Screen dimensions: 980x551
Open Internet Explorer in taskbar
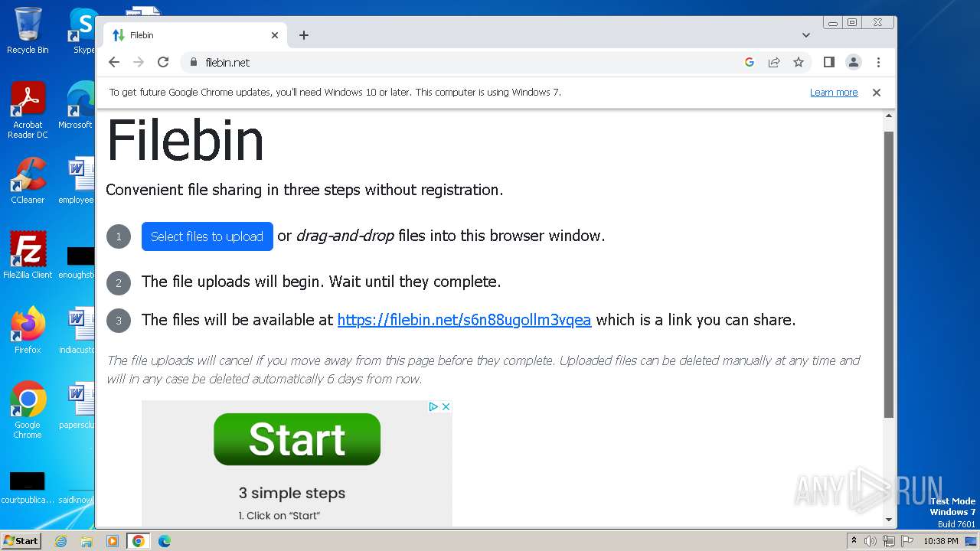coord(61,541)
